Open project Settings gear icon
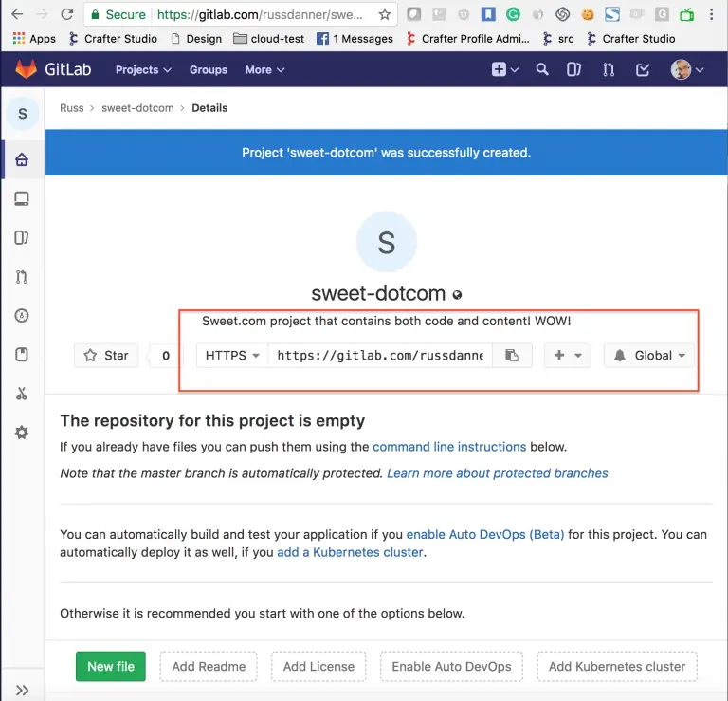Viewport: 728px width, 701px height. tap(22, 433)
